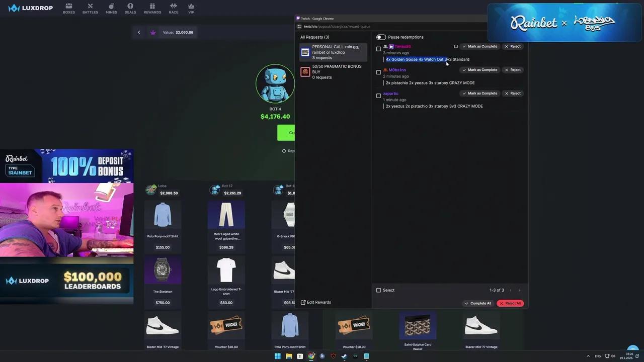Select the Race flags icon
This screenshot has width=644, height=362.
173,7
